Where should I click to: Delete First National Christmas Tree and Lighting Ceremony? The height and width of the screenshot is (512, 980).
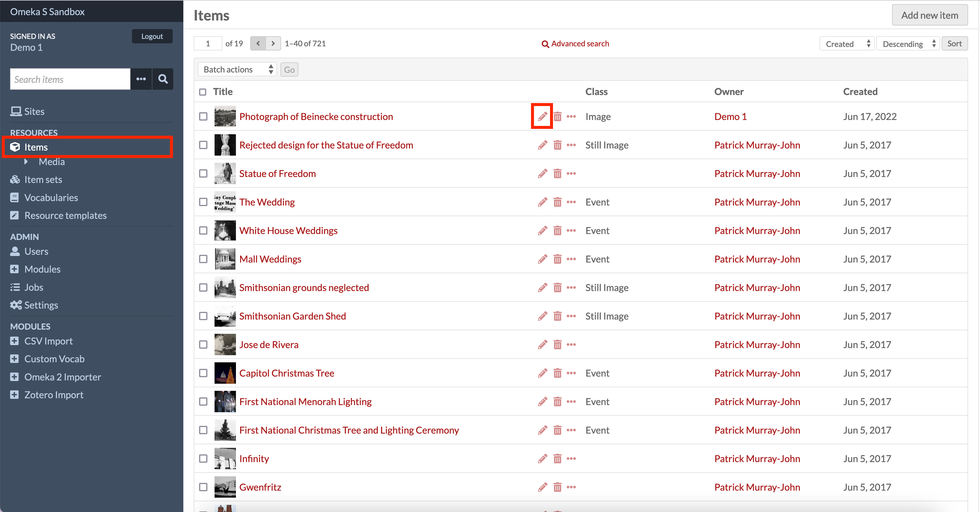coord(557,430)
